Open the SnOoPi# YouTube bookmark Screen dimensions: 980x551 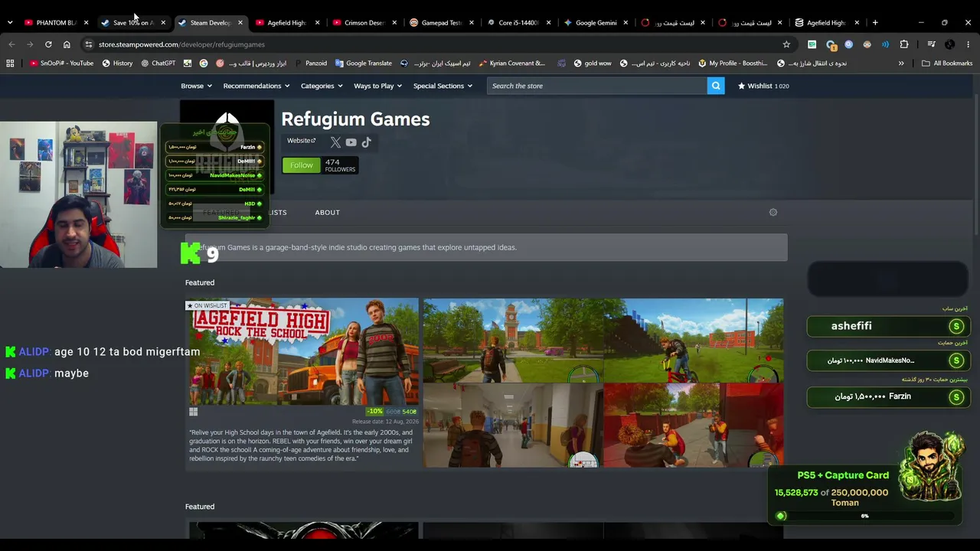coord(61,64)
